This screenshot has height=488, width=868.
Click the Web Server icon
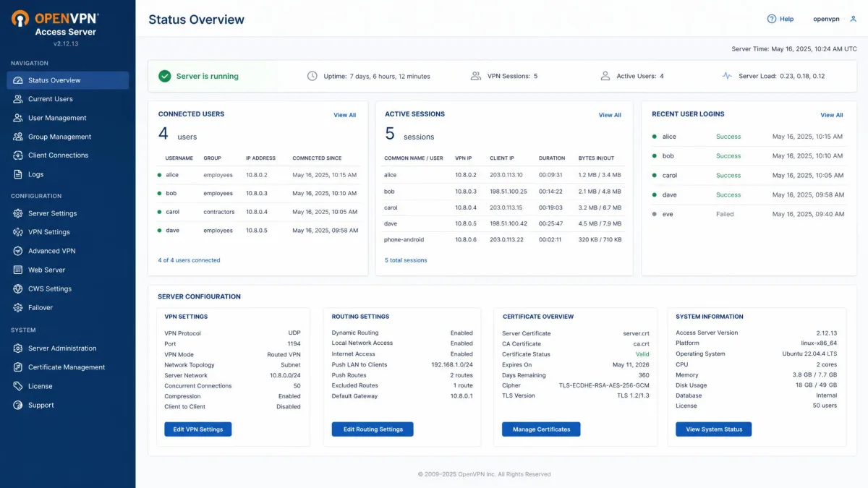click(18, 270)
